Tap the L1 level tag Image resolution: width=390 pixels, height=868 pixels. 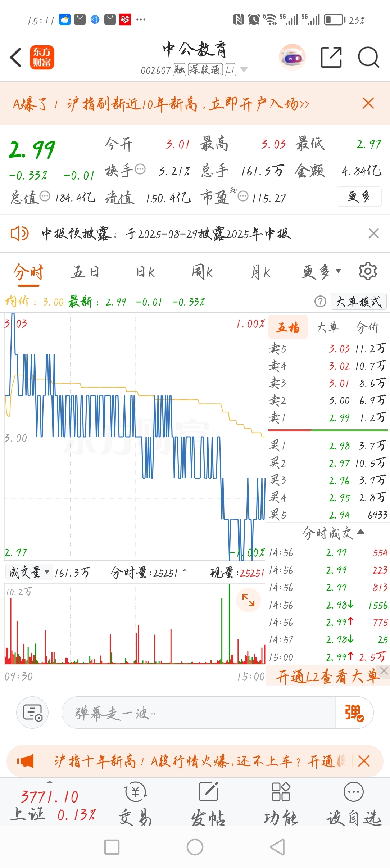(x=230, y=70)
